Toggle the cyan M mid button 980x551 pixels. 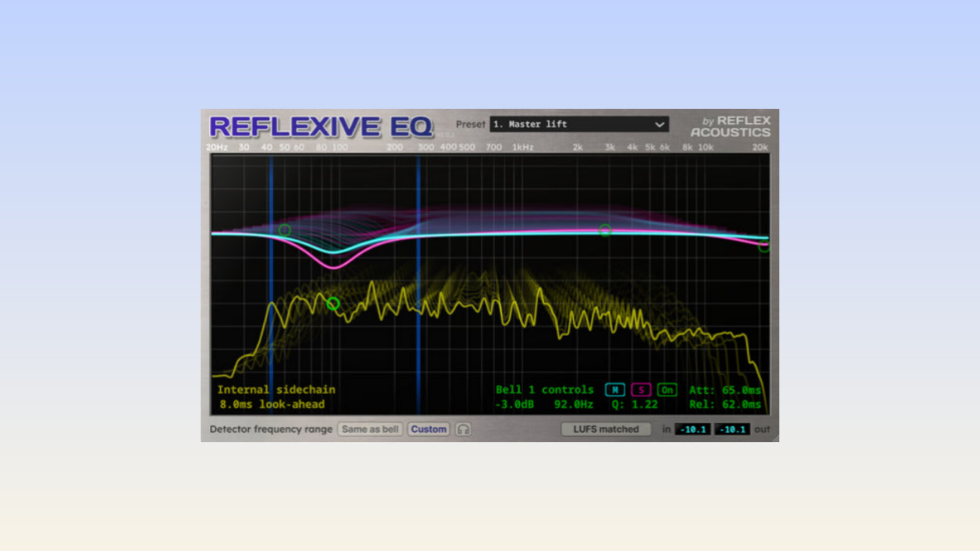coord(615,390)
